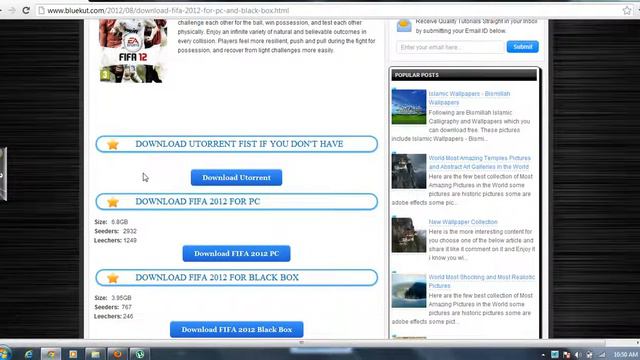Open Firefox from the taskbar
The width and height of the screenshot is (640, 360).
[118, 354]
